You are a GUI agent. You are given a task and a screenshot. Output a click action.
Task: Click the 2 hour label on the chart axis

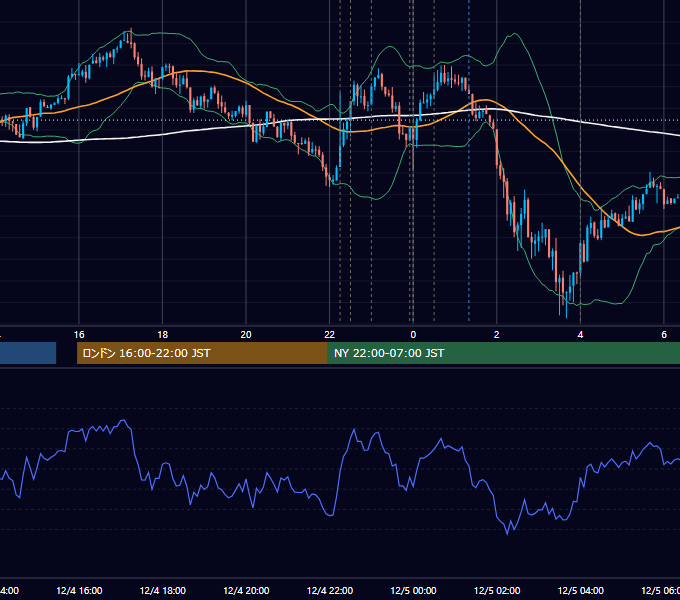(x=497, y=335)
